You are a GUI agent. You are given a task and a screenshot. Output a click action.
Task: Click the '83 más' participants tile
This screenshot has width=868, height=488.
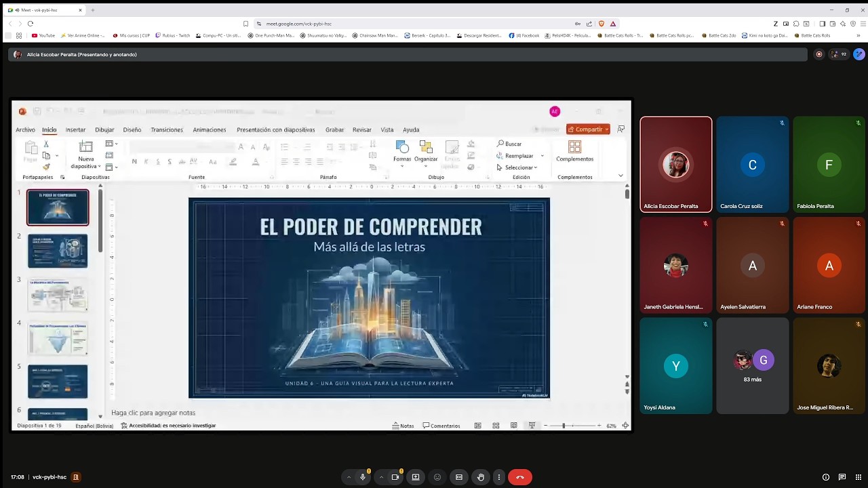753,366
